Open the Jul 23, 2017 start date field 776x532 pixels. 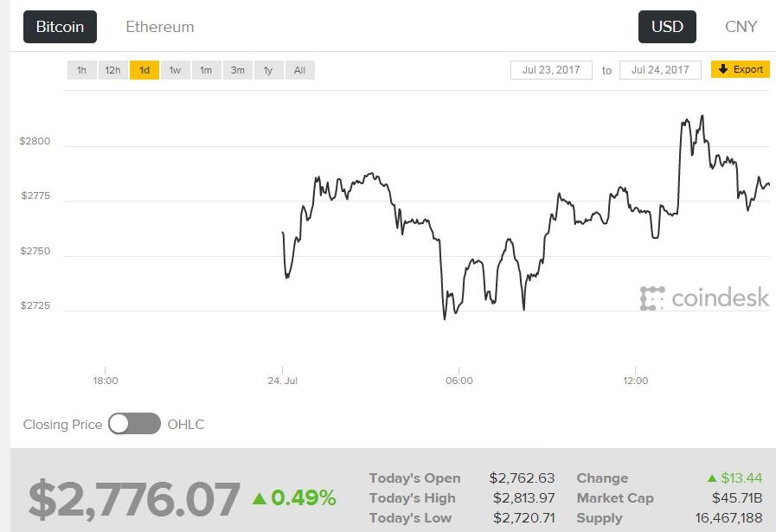point(551,70)
